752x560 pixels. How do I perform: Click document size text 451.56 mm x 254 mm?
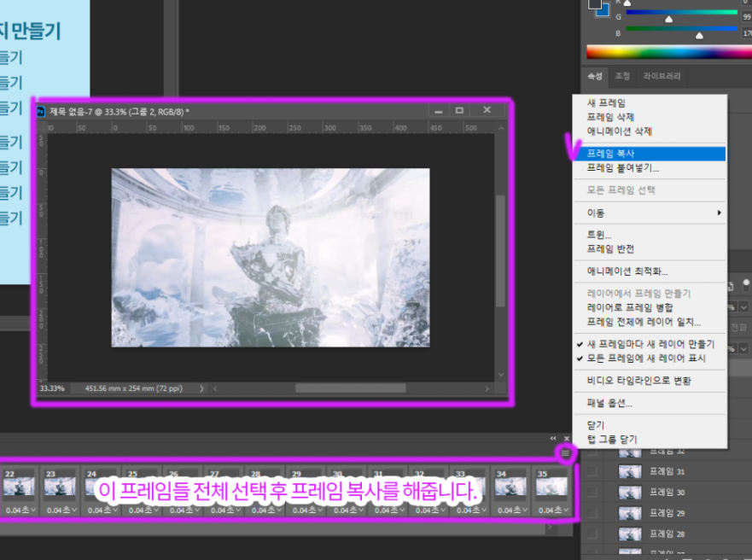pos(134,388)
